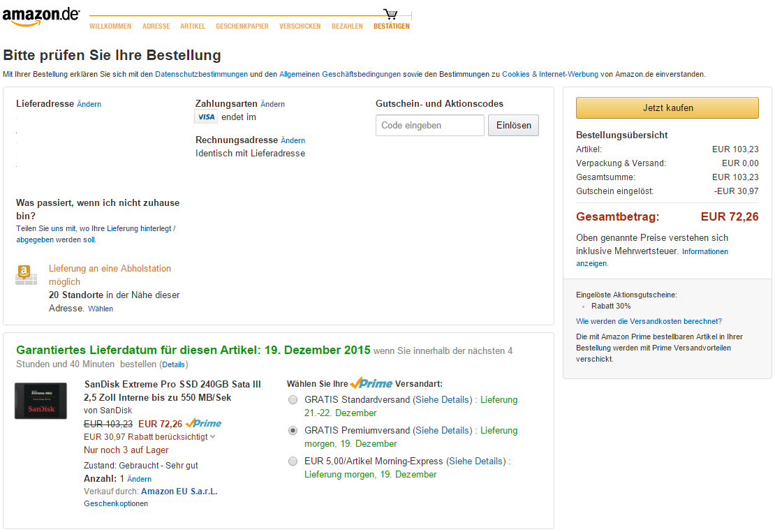The width and height of the screenshot is (775, 532).
Task: Open Details link for guaranteed delivery date
Action: [173, 364]
